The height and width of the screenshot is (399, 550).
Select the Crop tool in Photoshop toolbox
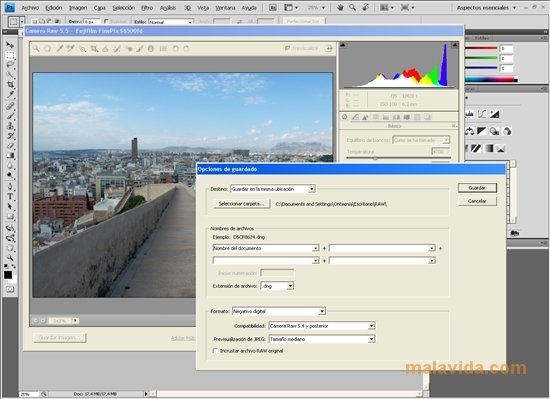10,84
